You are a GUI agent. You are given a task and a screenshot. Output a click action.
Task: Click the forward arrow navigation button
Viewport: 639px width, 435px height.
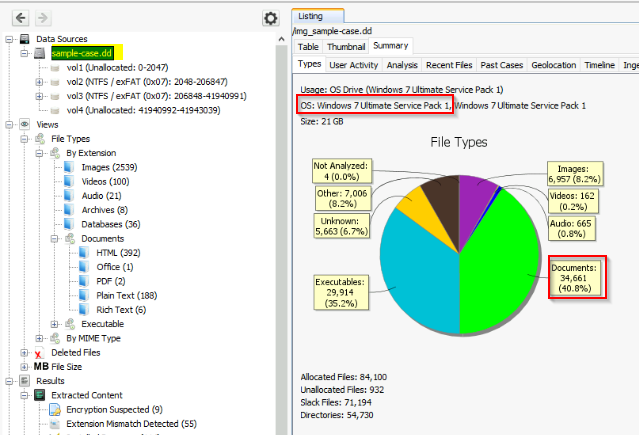pos(43,18)
